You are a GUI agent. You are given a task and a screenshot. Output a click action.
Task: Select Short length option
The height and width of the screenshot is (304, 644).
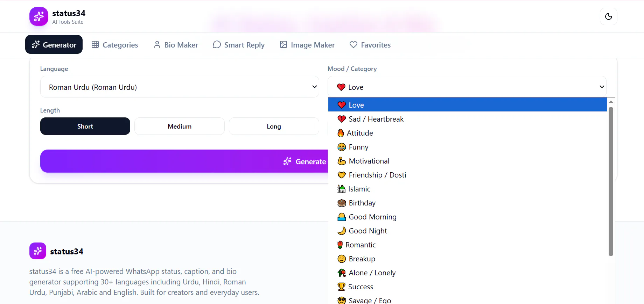click(85, 126)
